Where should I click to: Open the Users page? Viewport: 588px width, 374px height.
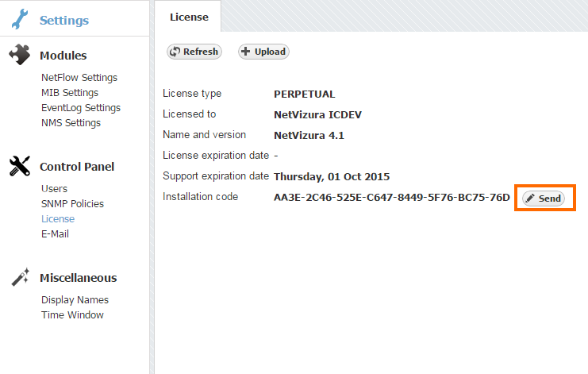(x=54, y=189)
